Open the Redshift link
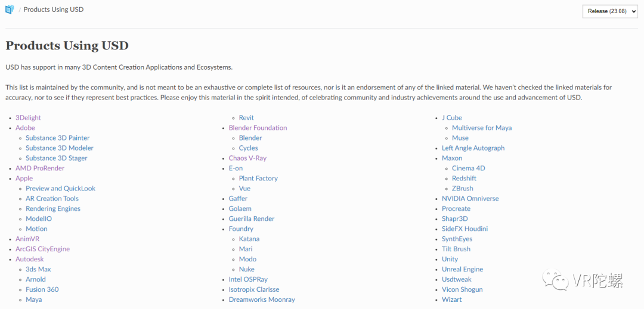Image resolution: width=644 pixels, height=309 pixels. 465,178
